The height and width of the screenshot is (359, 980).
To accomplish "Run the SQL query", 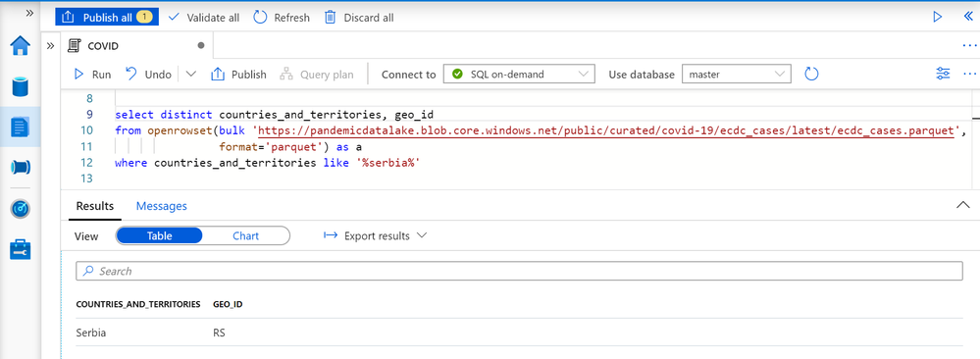I will point(92,75).
